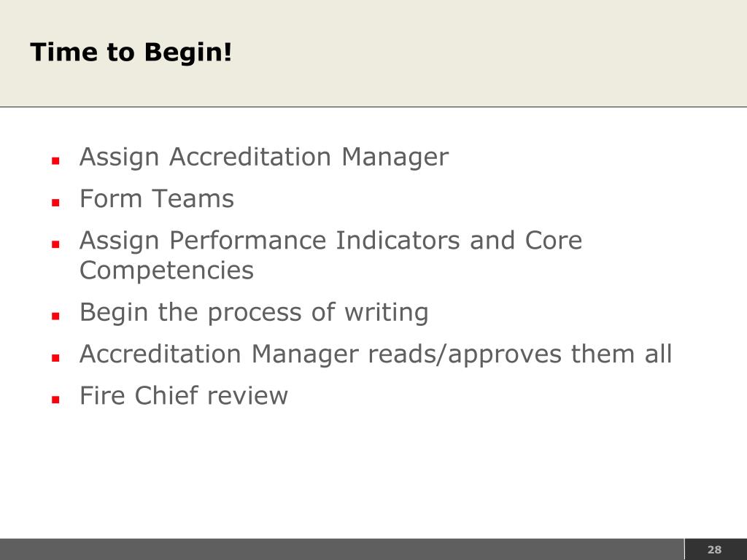Select the 'Assign Accreditation Manager' bullet text

(264, 157)
